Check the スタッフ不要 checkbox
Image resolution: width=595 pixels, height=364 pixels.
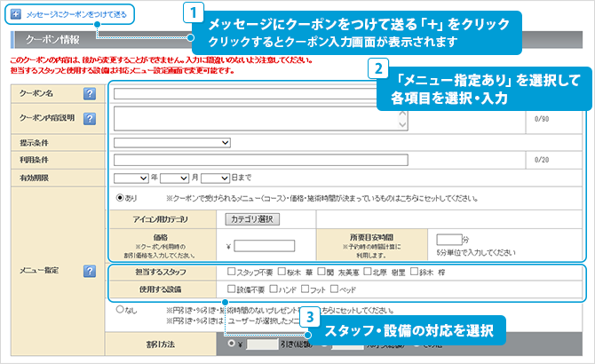coord(231,273)
